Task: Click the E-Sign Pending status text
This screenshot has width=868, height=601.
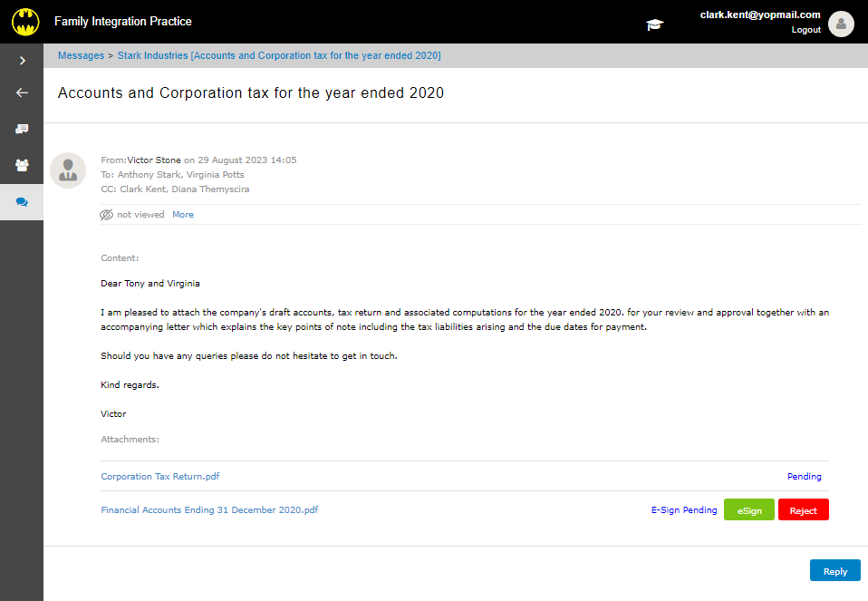Action: pyautogui.click(x=684, y=509)
